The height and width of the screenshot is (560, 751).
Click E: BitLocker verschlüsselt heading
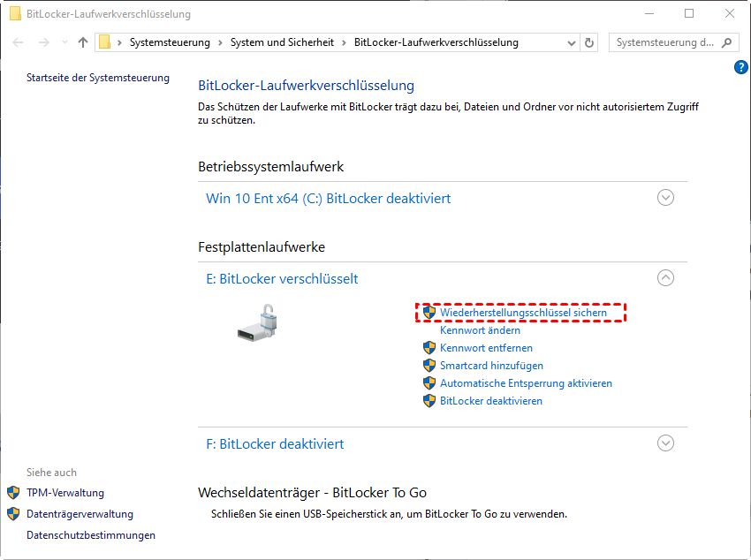(282, 278)
